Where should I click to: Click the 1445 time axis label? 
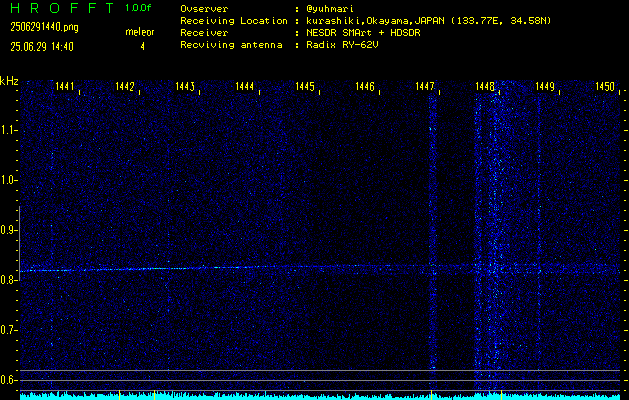click(304, 86)
